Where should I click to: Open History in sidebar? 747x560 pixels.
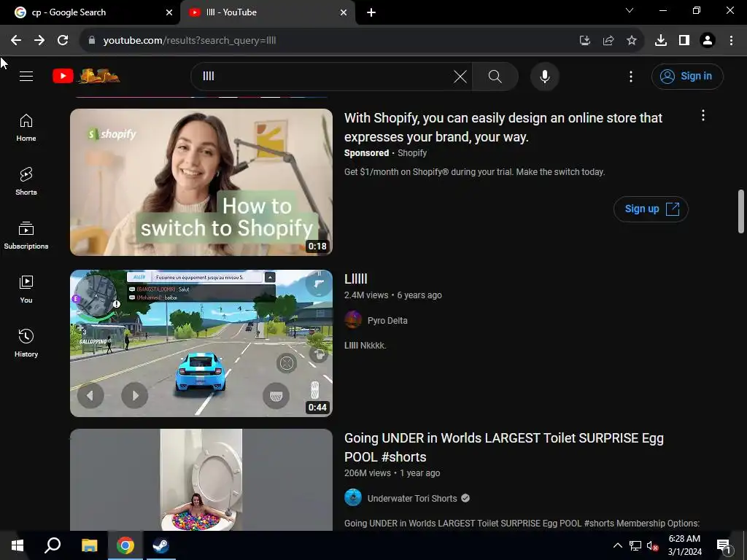26,343
